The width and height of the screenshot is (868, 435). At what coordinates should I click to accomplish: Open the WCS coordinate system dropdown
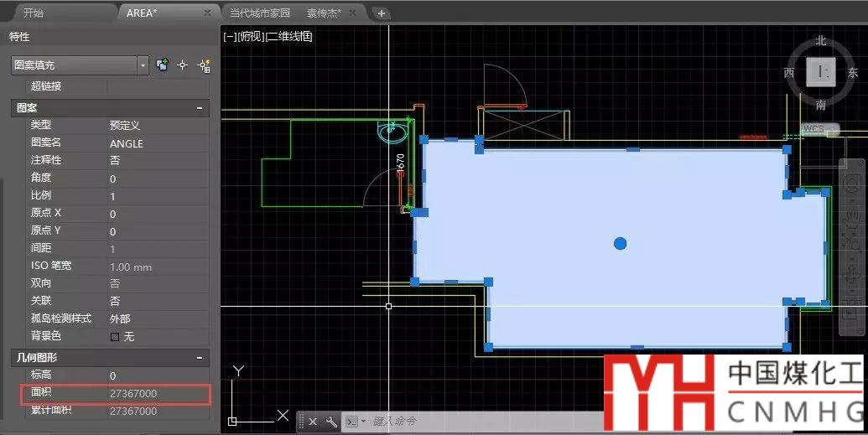817,129
